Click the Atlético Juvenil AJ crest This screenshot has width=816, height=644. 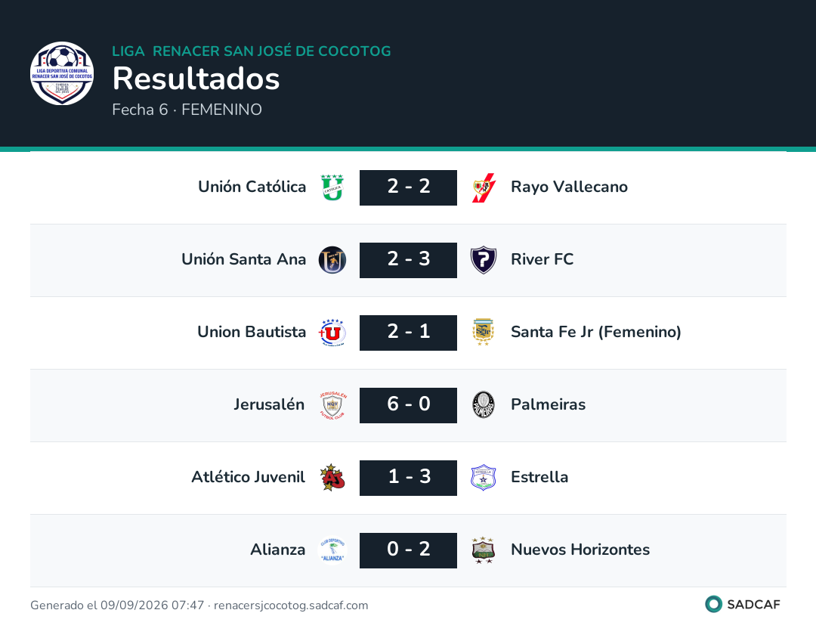[332, 478]
